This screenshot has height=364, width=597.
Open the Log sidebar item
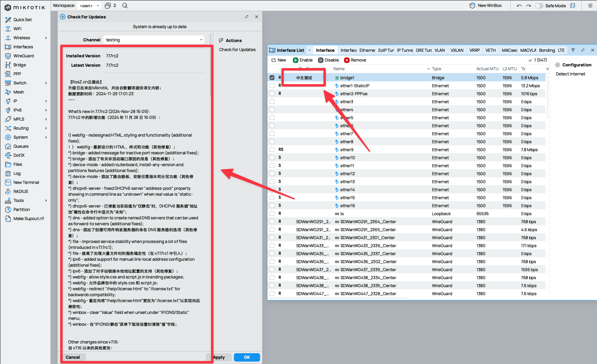click(17, 173)
